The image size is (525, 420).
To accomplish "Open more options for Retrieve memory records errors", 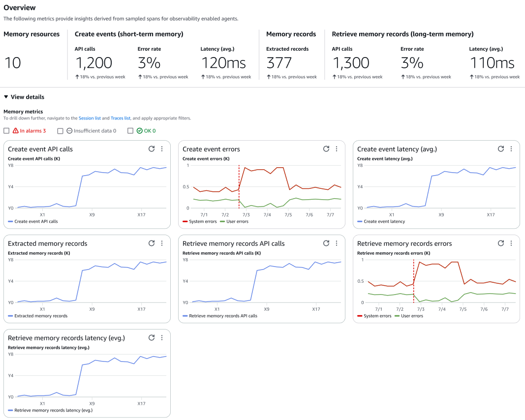I will (511, 243).
